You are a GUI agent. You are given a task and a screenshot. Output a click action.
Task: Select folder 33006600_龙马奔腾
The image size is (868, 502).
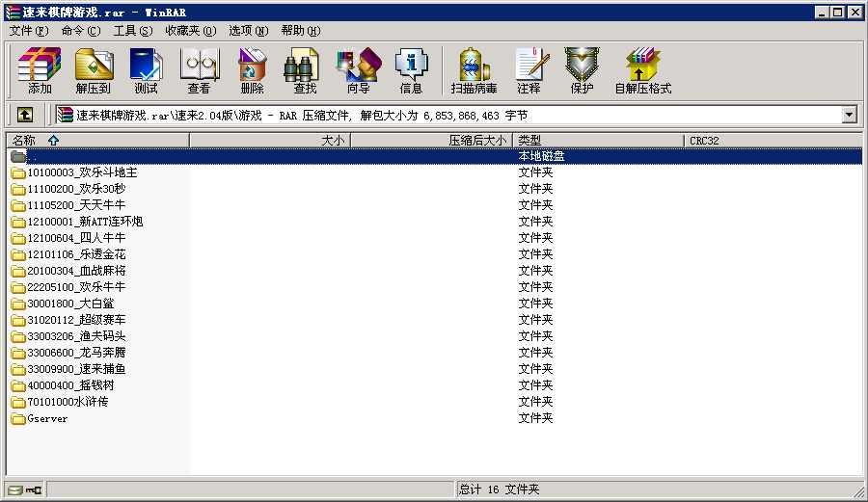tap(76, 354)
